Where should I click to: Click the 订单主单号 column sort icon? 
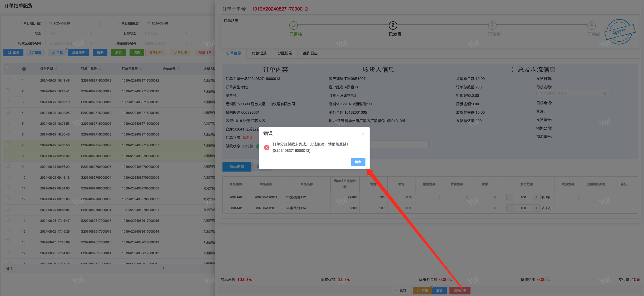pyautogui.click(x=100, y=69)
